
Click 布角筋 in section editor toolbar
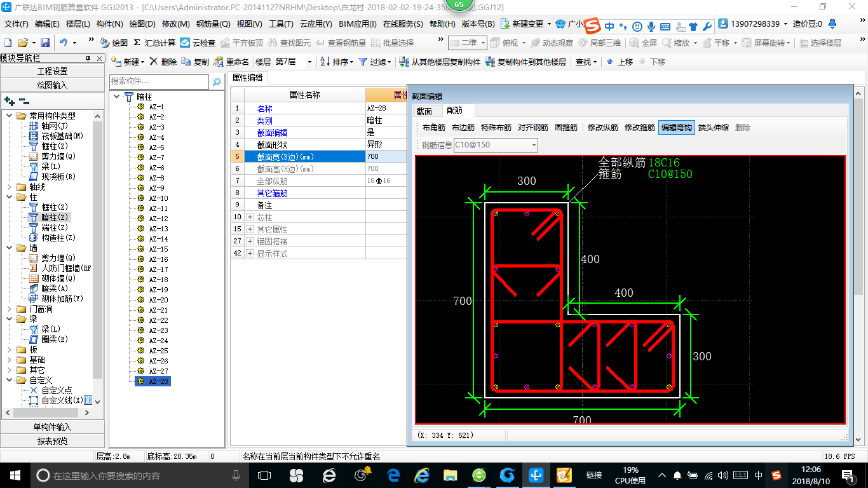(x=434, y=127)
